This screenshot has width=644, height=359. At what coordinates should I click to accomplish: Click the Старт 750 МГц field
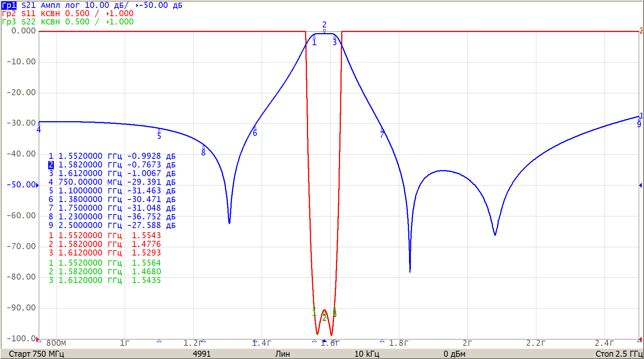point(36,354)
